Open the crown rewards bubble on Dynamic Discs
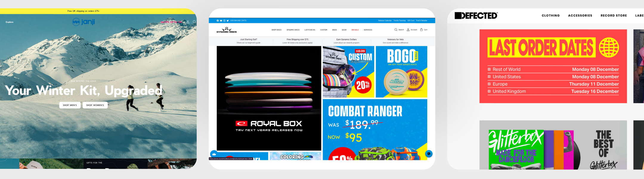This screenshot has height=179, width=644. [214, 154]
